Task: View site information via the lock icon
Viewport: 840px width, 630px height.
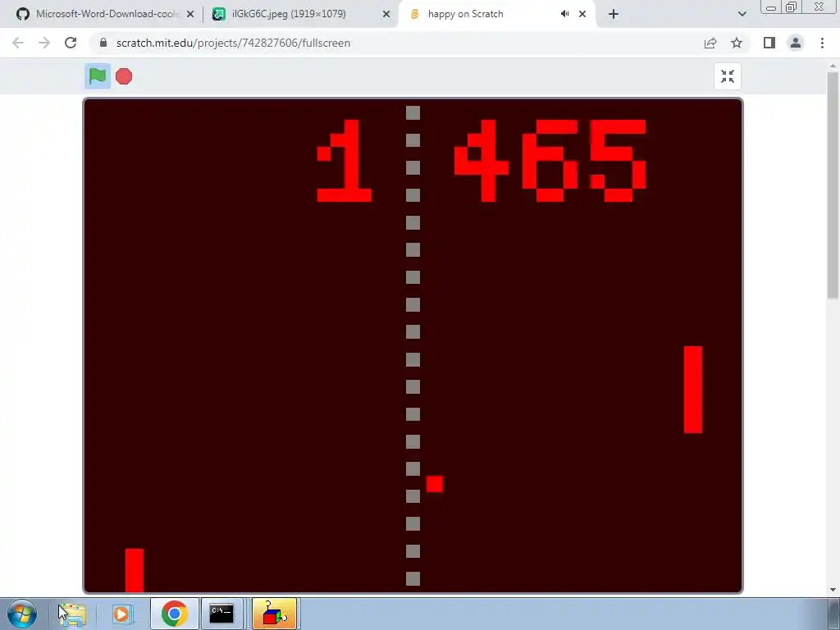Action: (x=103, y=43)
